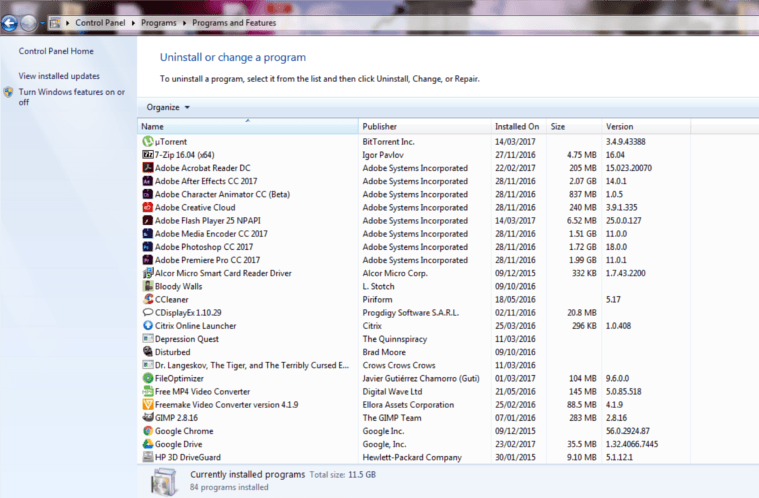Select the Adobe Media Encoder icon
The height and width of the screenshot is (498, 759).
pos(148,233)
